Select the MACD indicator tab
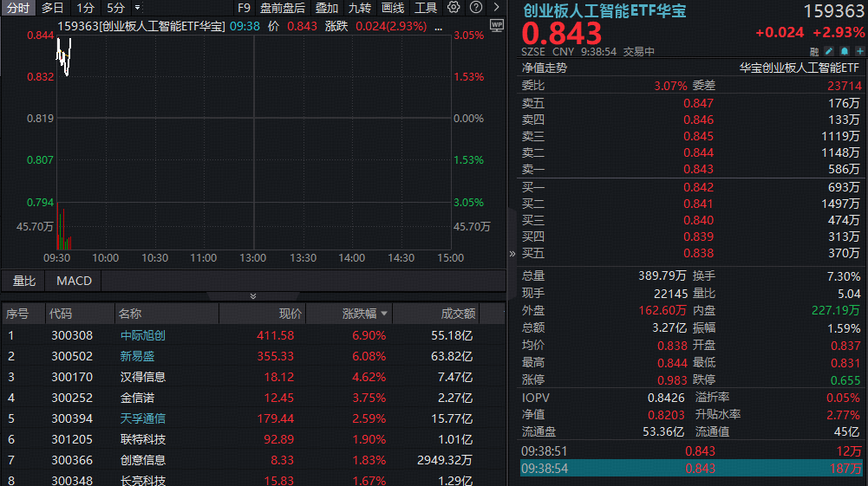The width and height of the screenshot is (868, 486). tap(74, 281)
